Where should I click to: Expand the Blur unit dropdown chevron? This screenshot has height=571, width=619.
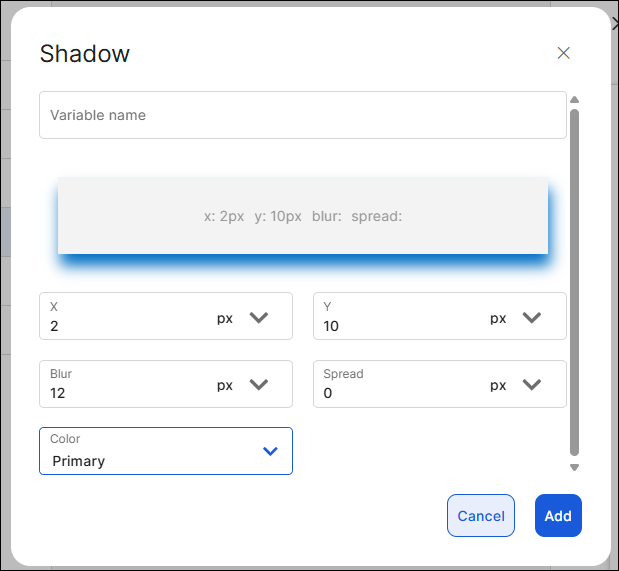pyautogui.click(x=259, y=385)
